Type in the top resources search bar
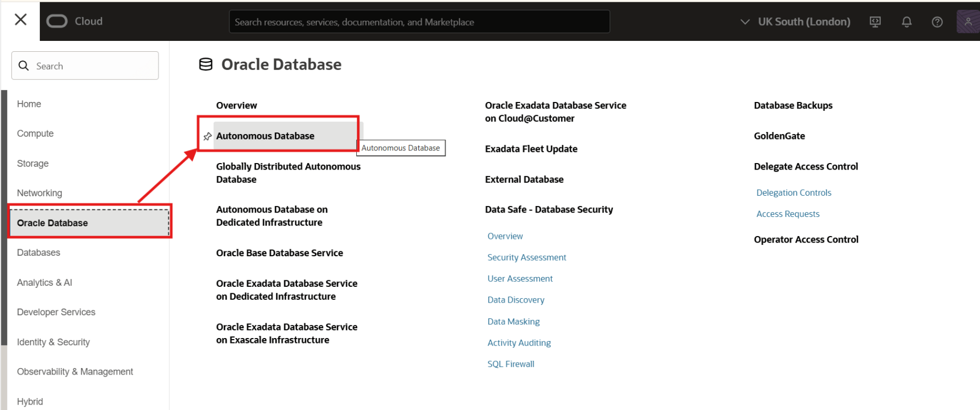Screen dimensions: 980x410 tap(418, 22)
